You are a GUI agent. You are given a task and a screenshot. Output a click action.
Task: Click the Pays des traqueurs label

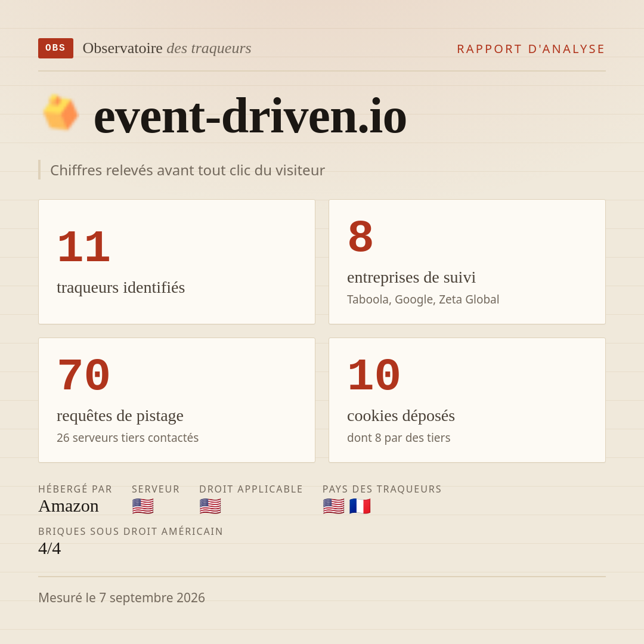point(382,489)
